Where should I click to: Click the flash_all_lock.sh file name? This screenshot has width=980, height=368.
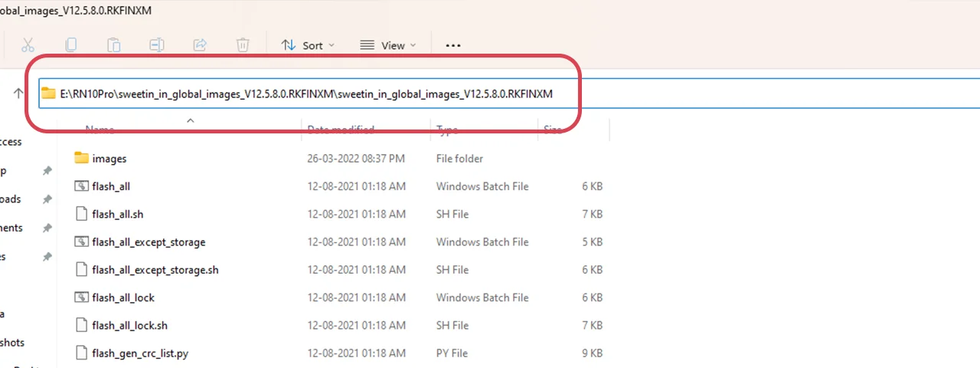(129, 325)
